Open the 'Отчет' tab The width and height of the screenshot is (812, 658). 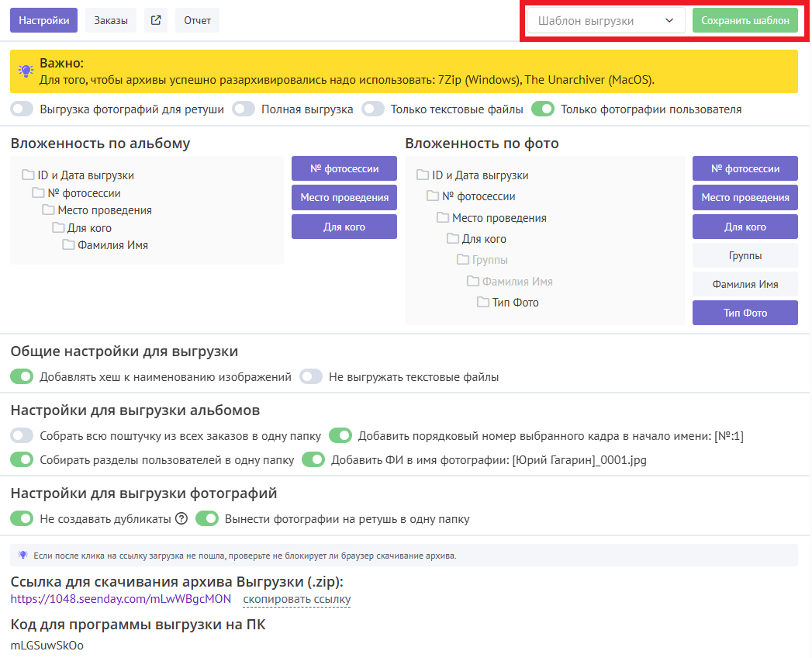point(197,21)
